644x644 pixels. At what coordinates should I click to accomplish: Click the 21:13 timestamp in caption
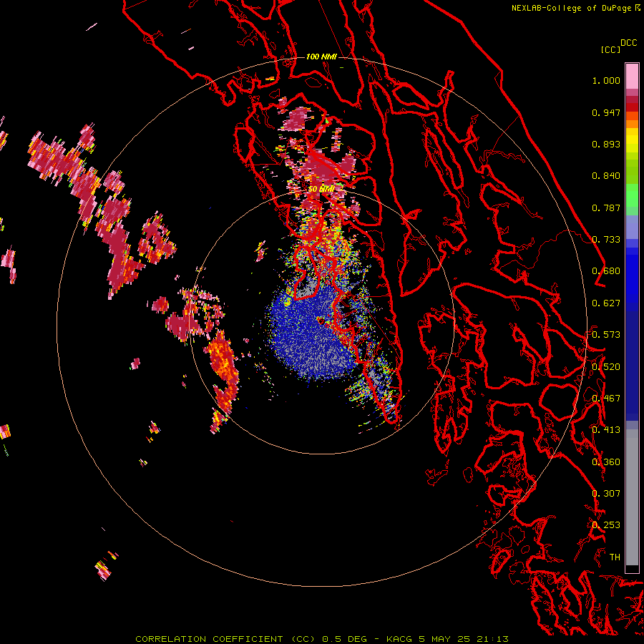pos(492,639)
